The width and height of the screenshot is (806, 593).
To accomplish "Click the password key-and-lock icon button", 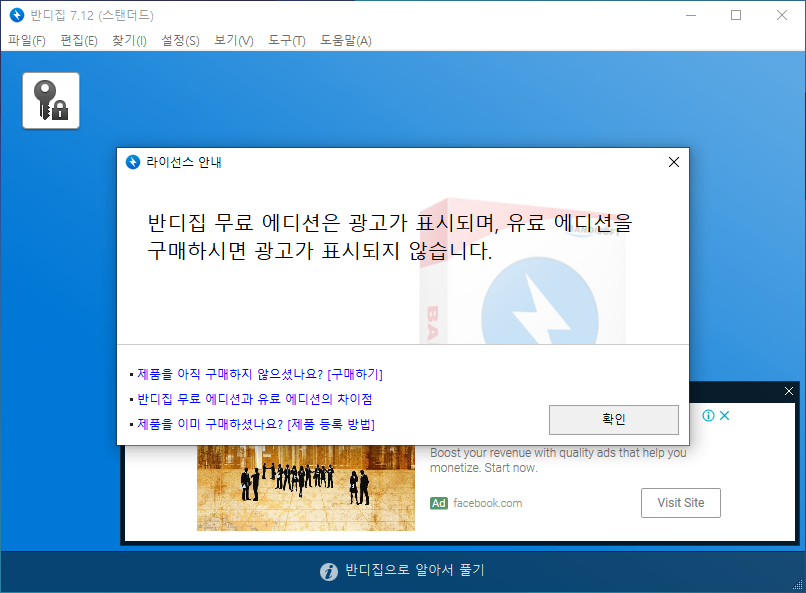I will (51, 101).
